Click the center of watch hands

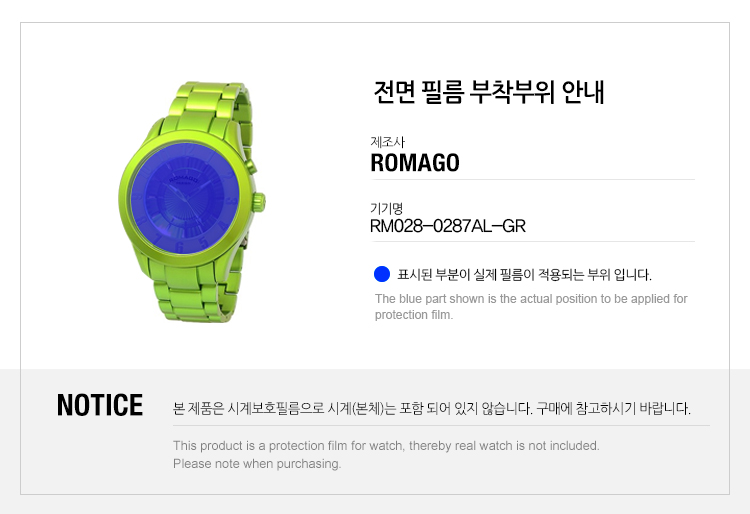[x=186, y=199]
